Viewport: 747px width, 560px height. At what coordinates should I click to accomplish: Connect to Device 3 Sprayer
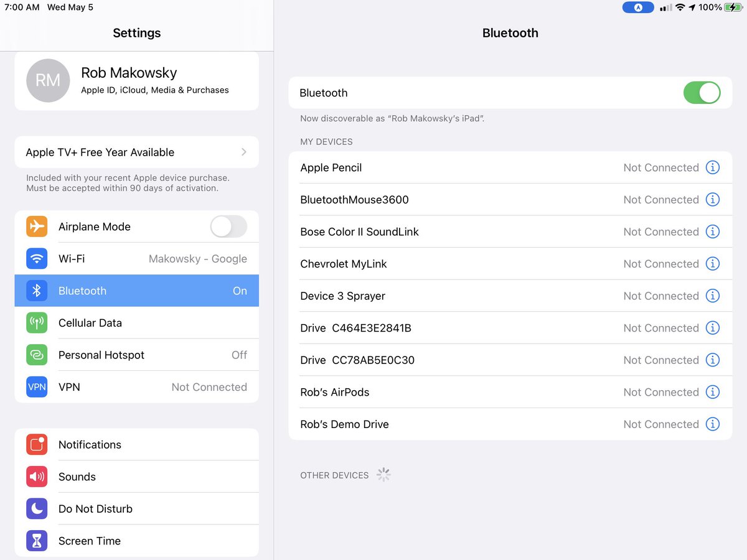point(510,296)
